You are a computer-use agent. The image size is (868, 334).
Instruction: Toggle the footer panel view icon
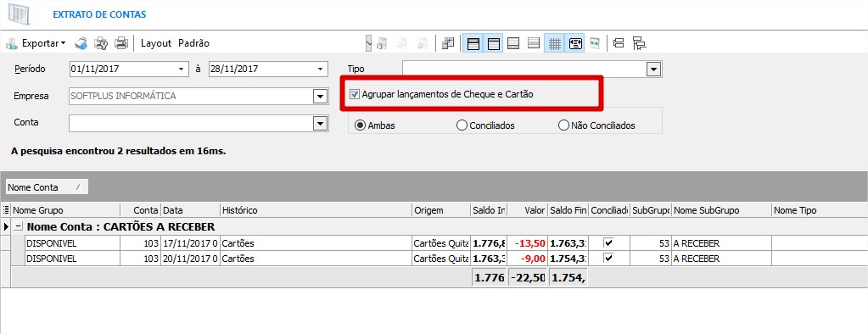point(513,43)
